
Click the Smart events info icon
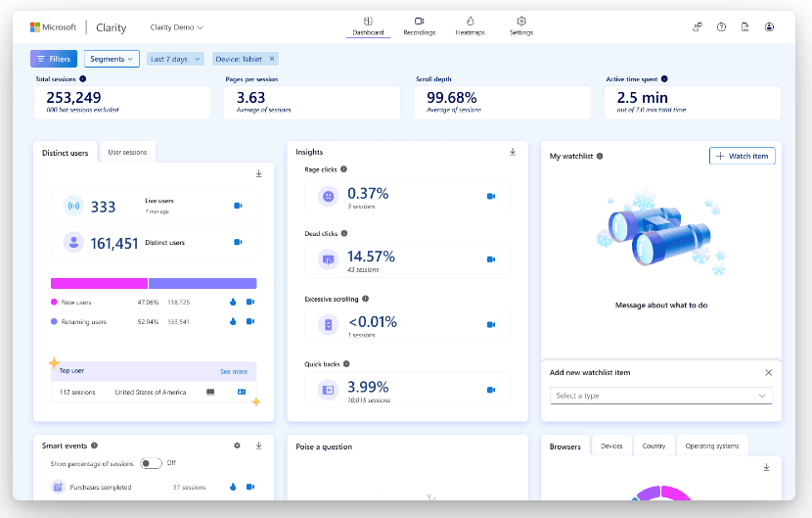[x=94, y=446]
